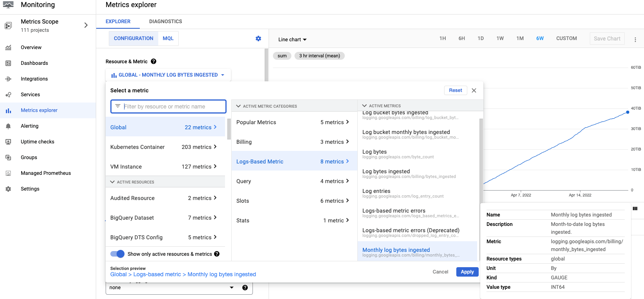Image resolution: width=644 pixels, height=299 pixels.
Task: Switch to the DIAGNOSTICS tab
Action: [166, 22]
